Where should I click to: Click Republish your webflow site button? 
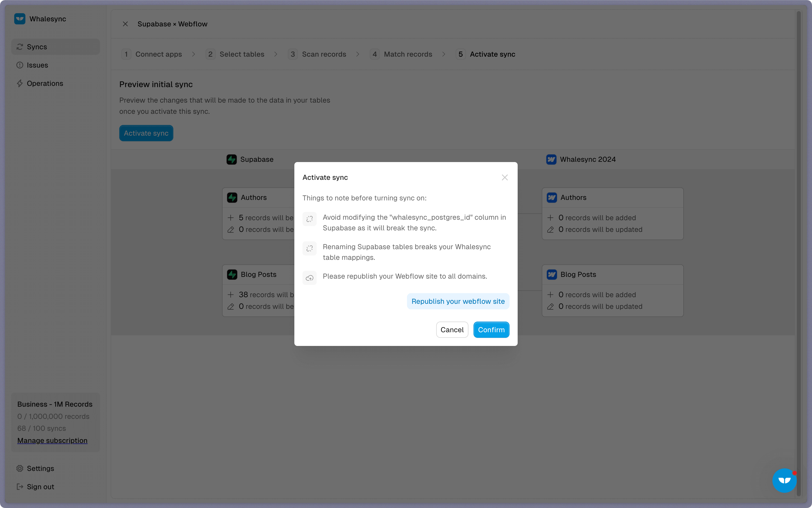458,301
